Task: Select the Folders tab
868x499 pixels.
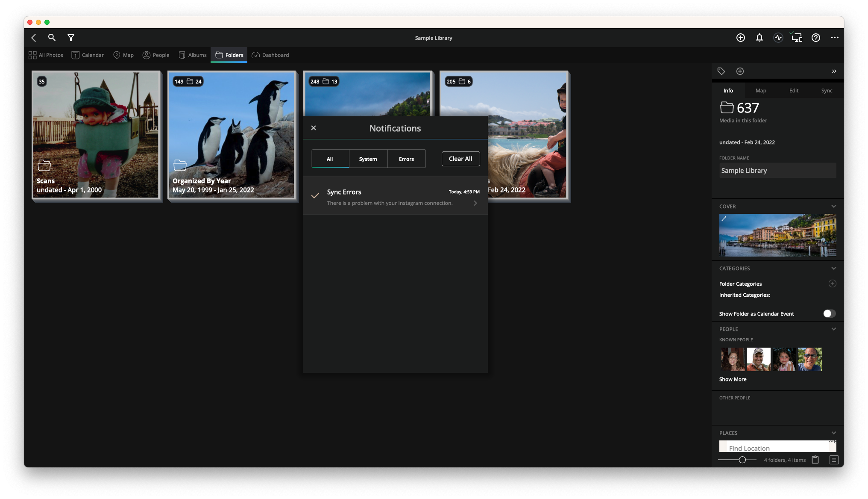Action: (229, 55)
